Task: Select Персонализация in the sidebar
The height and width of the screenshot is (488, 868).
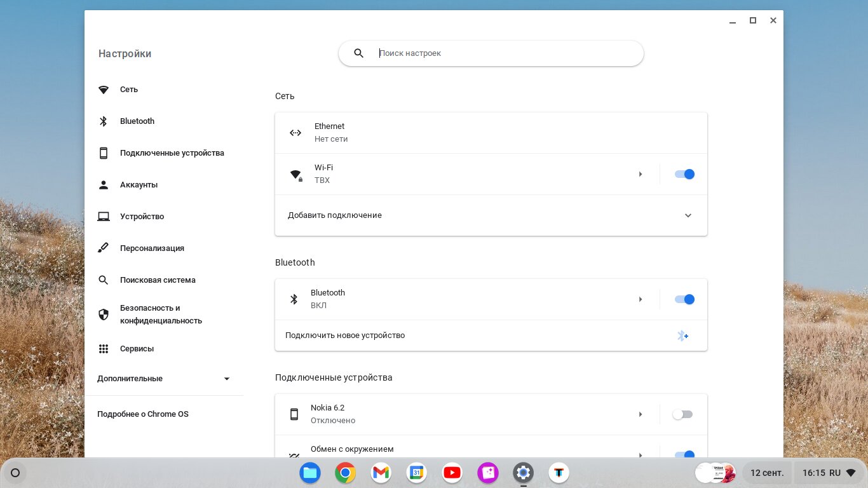Action: pos(152,248)
